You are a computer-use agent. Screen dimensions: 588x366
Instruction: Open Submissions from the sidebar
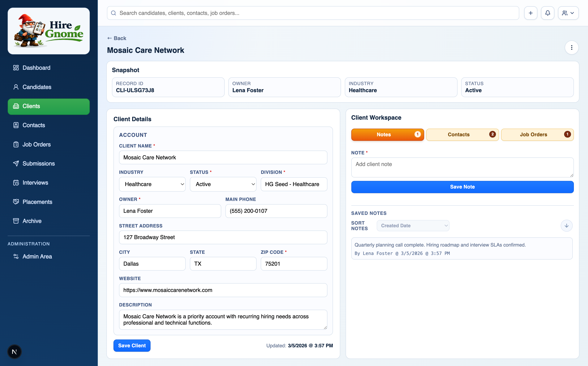click(39, 163)
